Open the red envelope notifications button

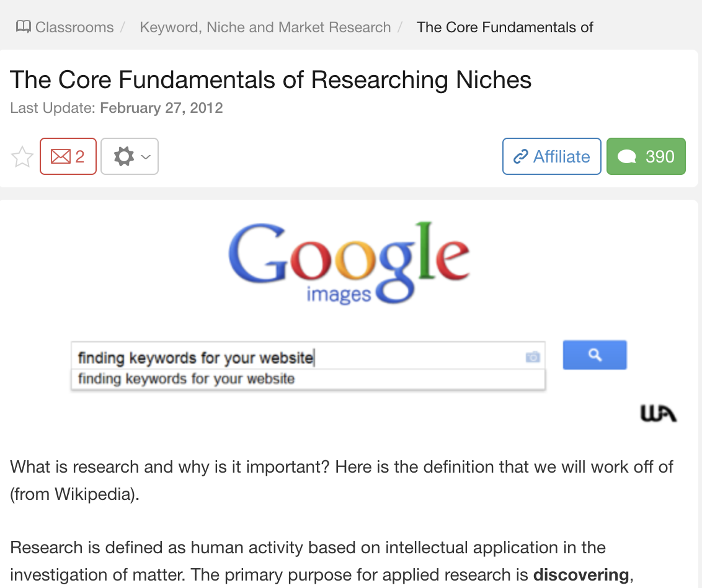pyautogui.click(x=68, y=156)
